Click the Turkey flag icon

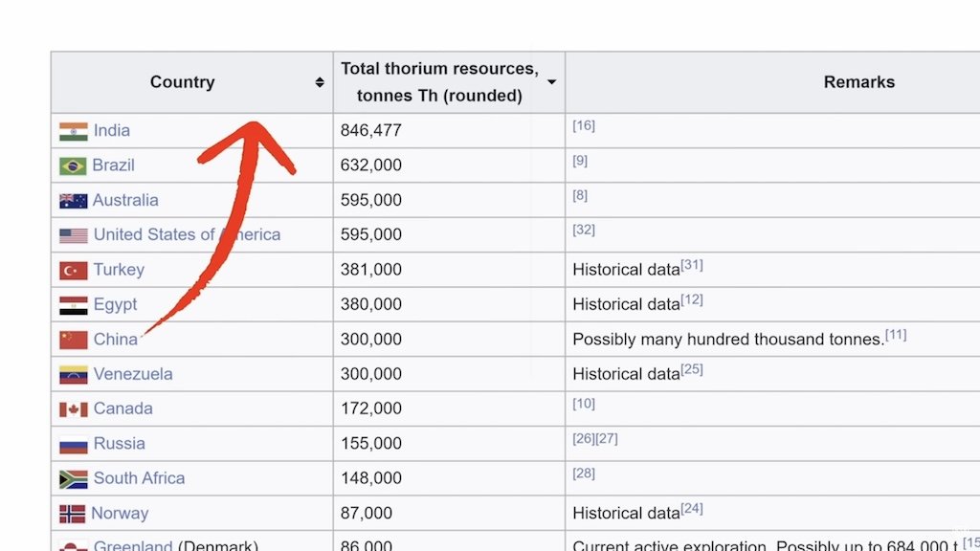tap(73, 271)
